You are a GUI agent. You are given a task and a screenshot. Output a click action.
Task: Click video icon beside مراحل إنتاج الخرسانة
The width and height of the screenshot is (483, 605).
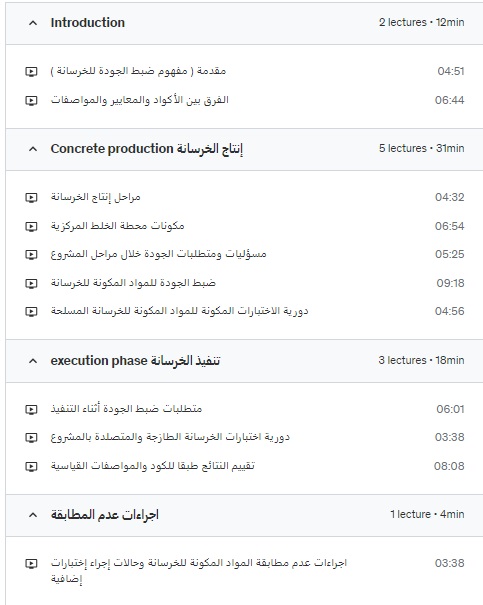31,198
